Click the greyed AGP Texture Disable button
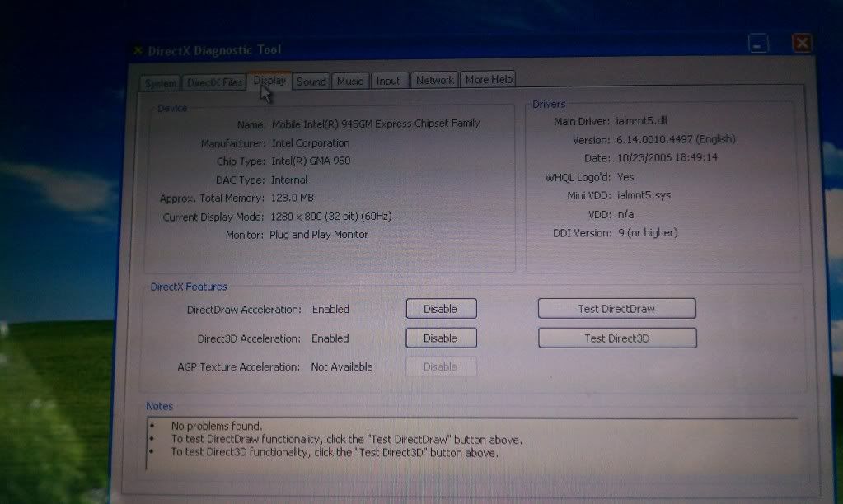The height and width of the screenshot is (504, 843). 442,367
